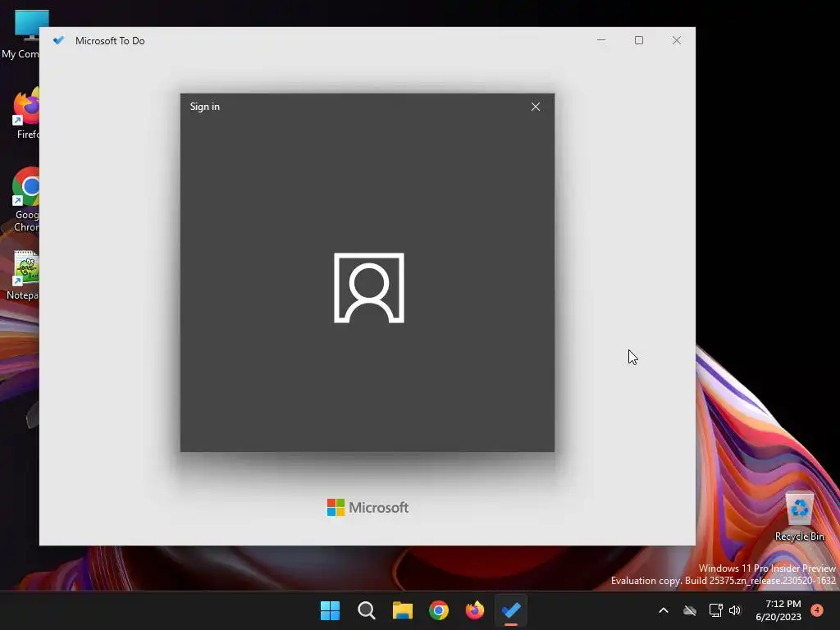
Task: Open File Explorer from taskbar
Action: pyautogui.click(x=402, y=610)
